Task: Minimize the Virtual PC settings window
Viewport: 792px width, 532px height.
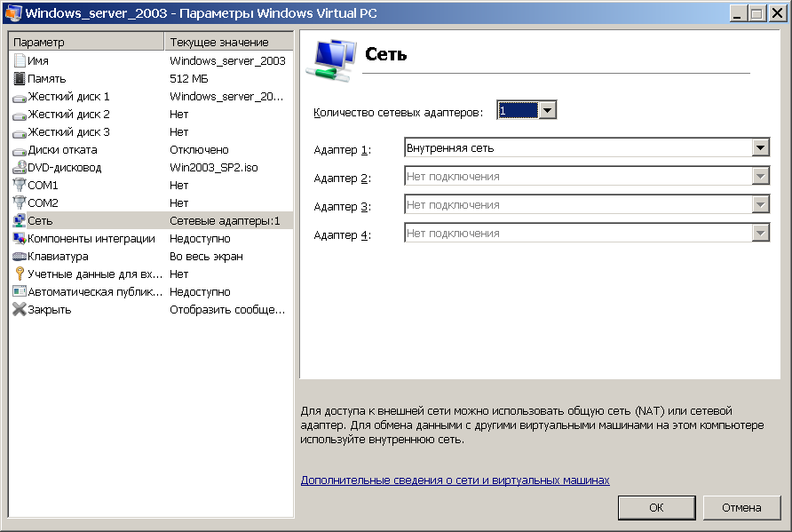Action: [738, 13]
